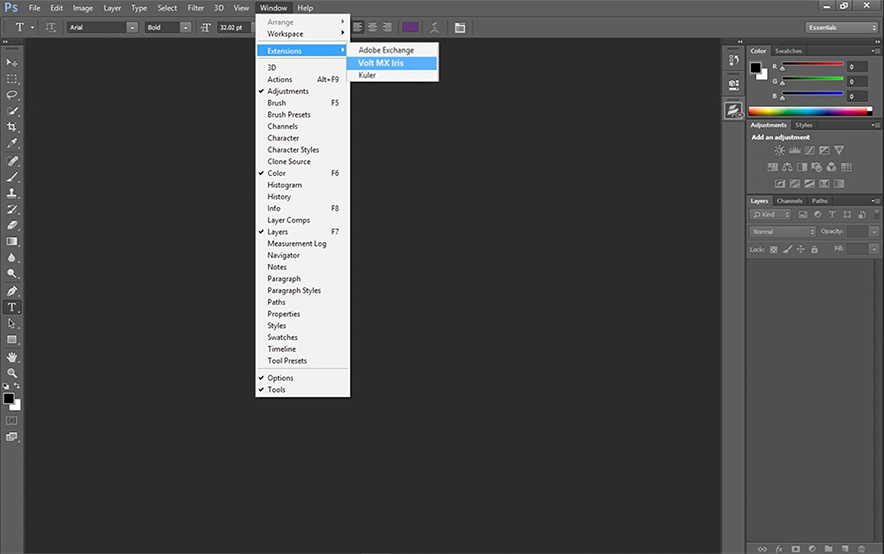Pick the Lasso tool
Image resolution: width=884 pixels, height=554 pixels.
pyautogui.click(x=13, y=95)
